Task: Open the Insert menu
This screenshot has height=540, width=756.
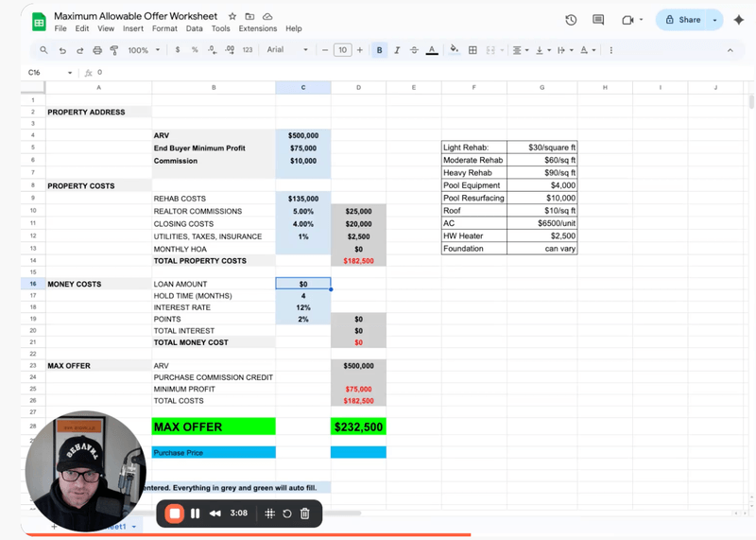Action: click(133, 29)
